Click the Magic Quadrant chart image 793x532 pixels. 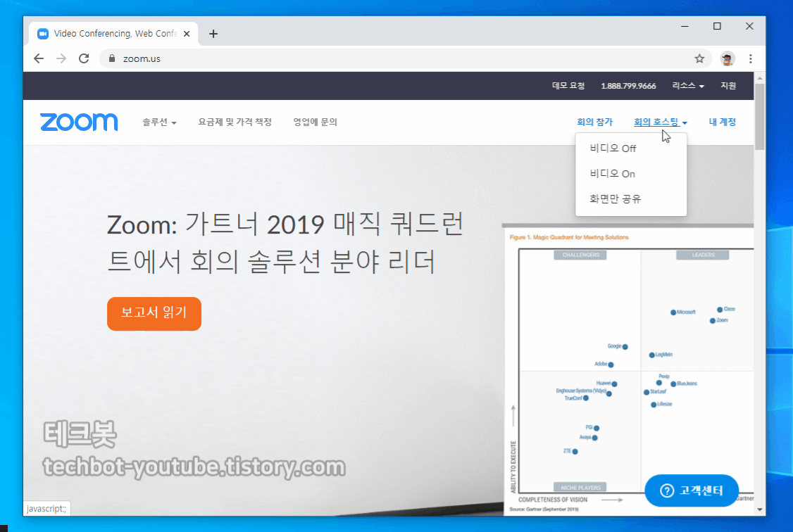click(628, 370)
